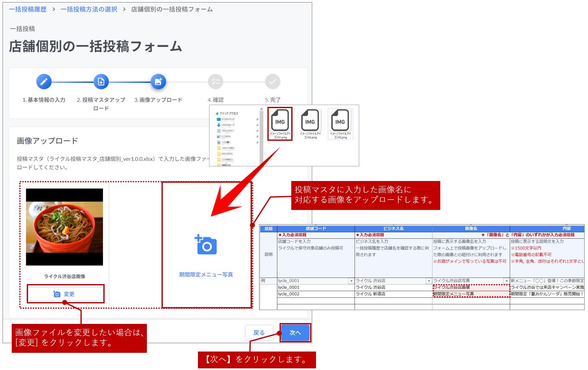
Task: Click the camera icon to upload 期間限定メニュー写真
Action: pos(206,245)
